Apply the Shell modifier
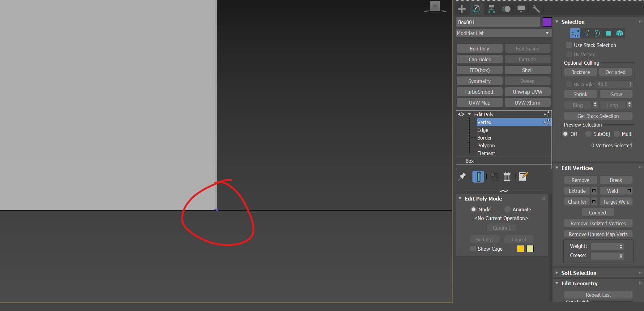Screen dimensions: 644x311 [x=527, y=70]
